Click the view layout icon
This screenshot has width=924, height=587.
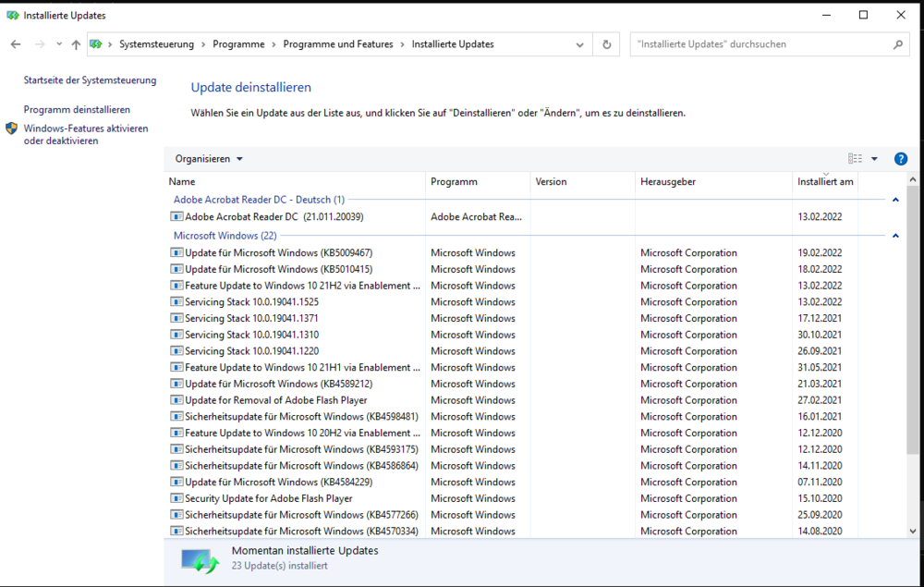(x=855, y=159)
